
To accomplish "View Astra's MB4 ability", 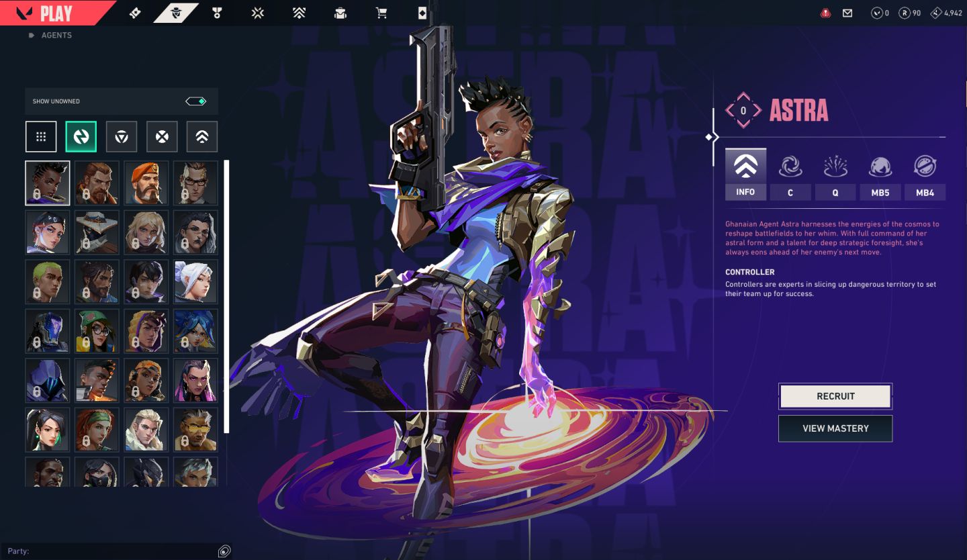I will [x=925, y=175].
